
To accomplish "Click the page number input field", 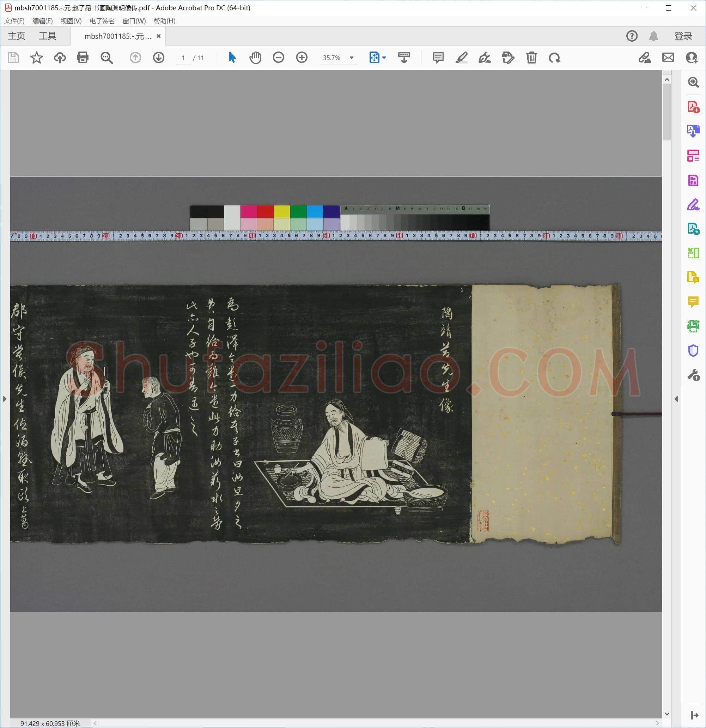I will point(183,58).
